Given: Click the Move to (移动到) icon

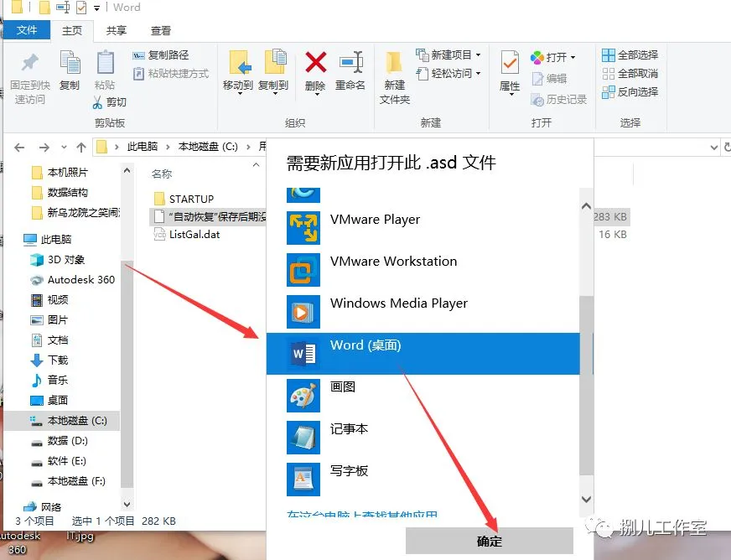Looking at the screenshot, I should coord(240,63).
